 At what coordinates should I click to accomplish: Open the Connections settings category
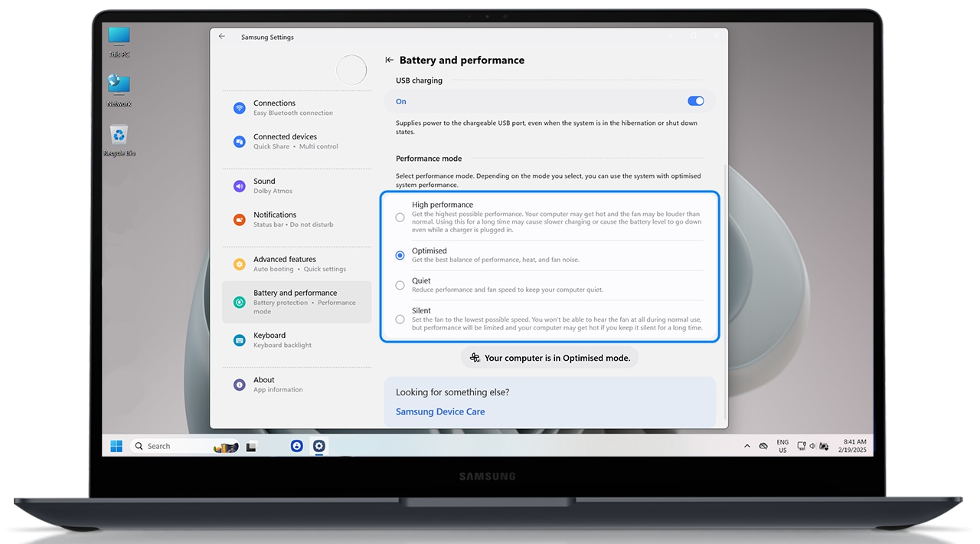point(297,108)
